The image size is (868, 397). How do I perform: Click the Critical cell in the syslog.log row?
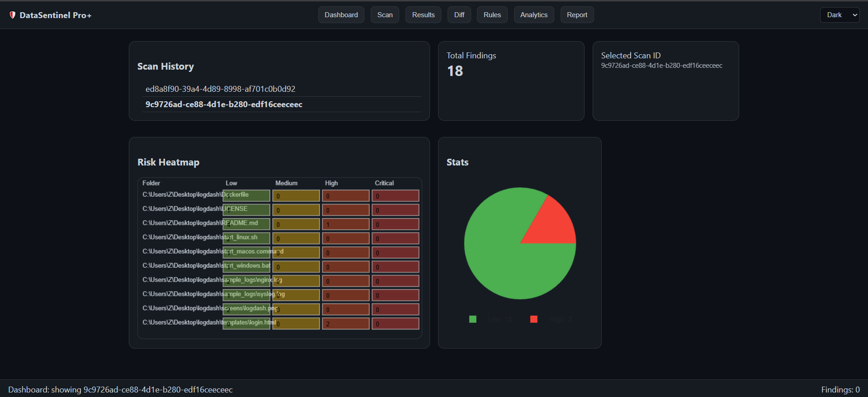click(396, 295)
